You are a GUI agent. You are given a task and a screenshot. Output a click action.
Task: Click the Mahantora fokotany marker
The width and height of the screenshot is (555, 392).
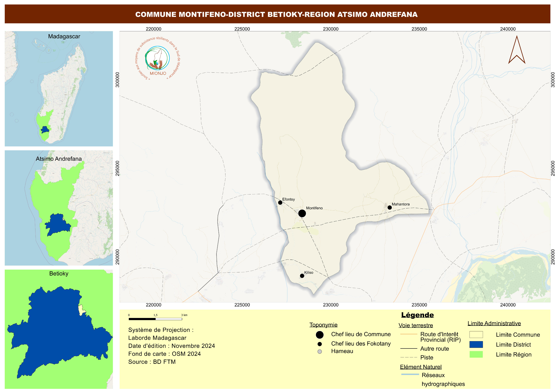pyautogui.click(x=390, y=208)
